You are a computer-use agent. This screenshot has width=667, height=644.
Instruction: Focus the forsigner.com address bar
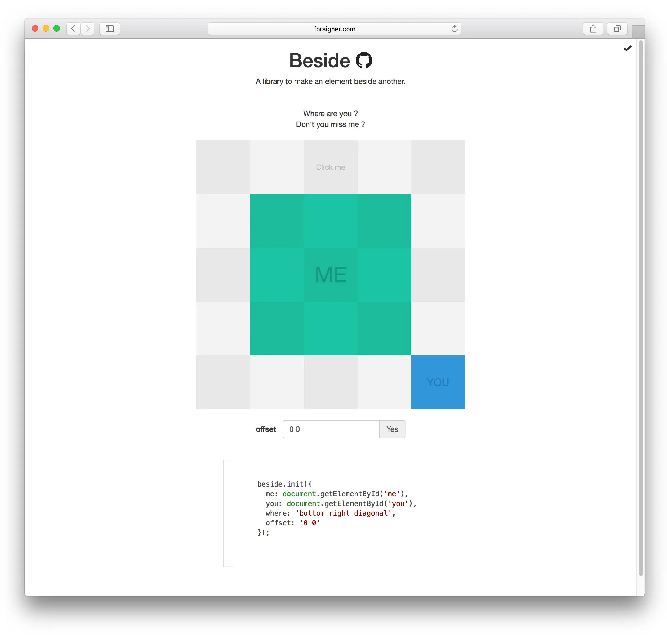[334, 29]
